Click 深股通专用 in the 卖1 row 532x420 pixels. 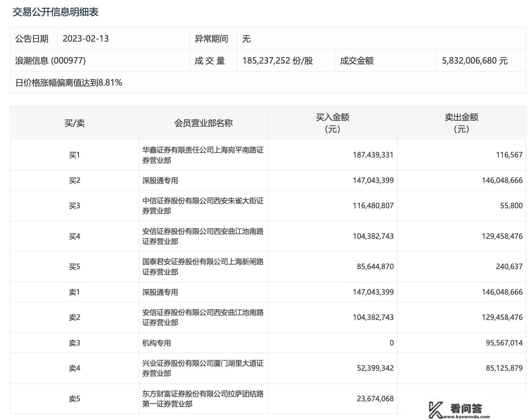[160, 292]
